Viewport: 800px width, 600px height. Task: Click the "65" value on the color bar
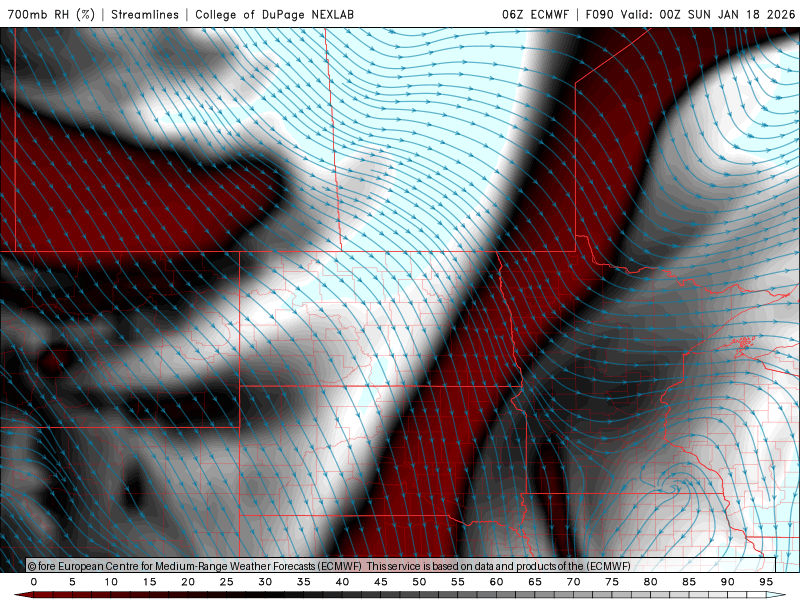coord(535,582)
